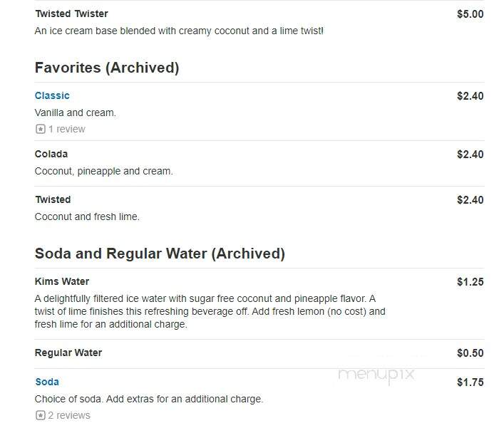The image size is (504, 433).
Task: Open the 1 review link under Classic
Action: (x=67, y=129)
